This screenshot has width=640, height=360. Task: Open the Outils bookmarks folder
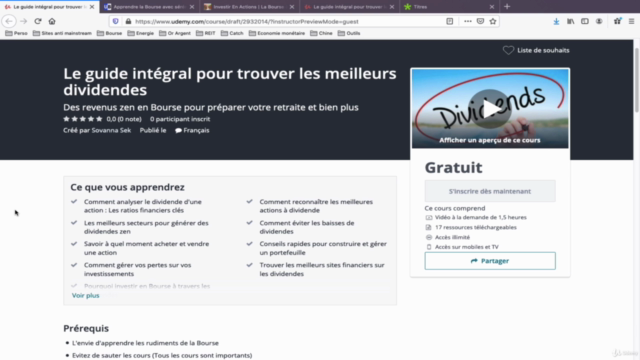pyautogui.click(x=349, y=33)
